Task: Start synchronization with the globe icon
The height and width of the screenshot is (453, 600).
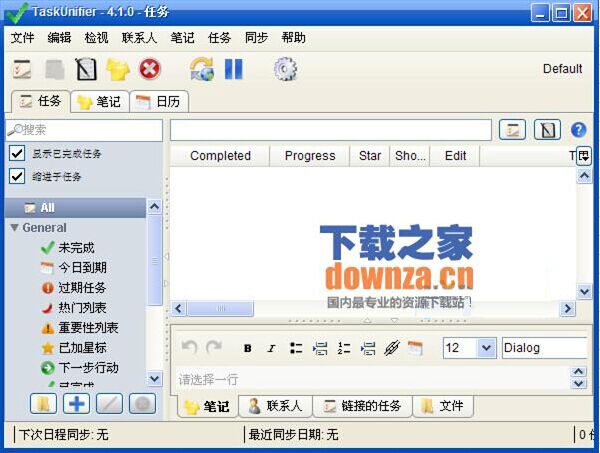Action: tap(202, 69)
